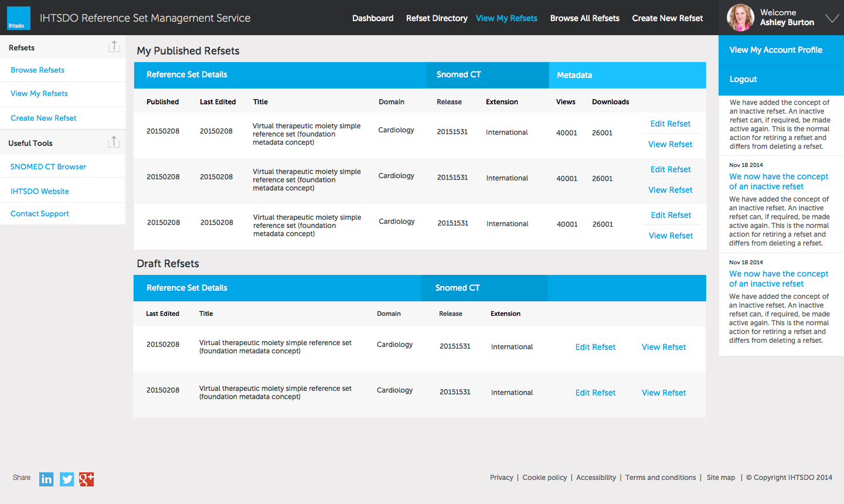This screenshot has width=844, height=504.
Task: Share via Twitter icon
Action: [x=67, y=479]
